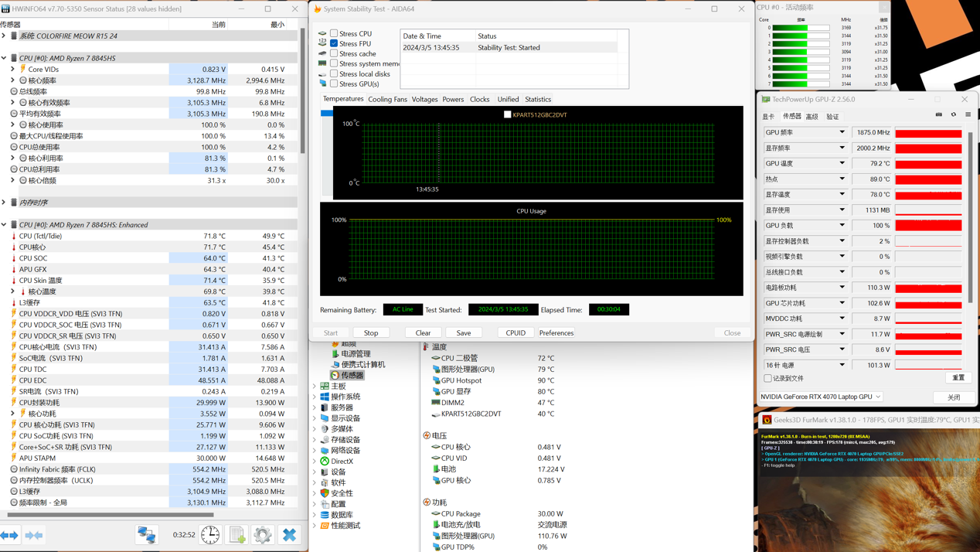Click 存储设备 storage icon in AIDA64 tree

coord(325,440)
